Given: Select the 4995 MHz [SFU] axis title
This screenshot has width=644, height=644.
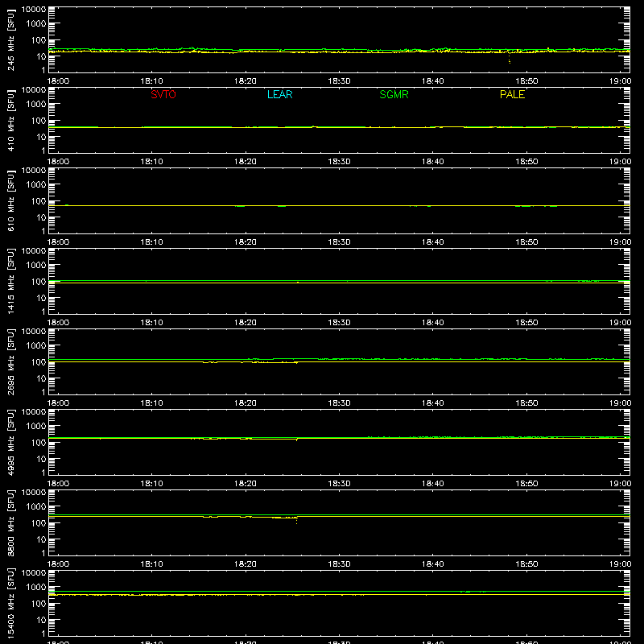Looking at the screenshot, I should pyautogui.click(x=11, y=442).
